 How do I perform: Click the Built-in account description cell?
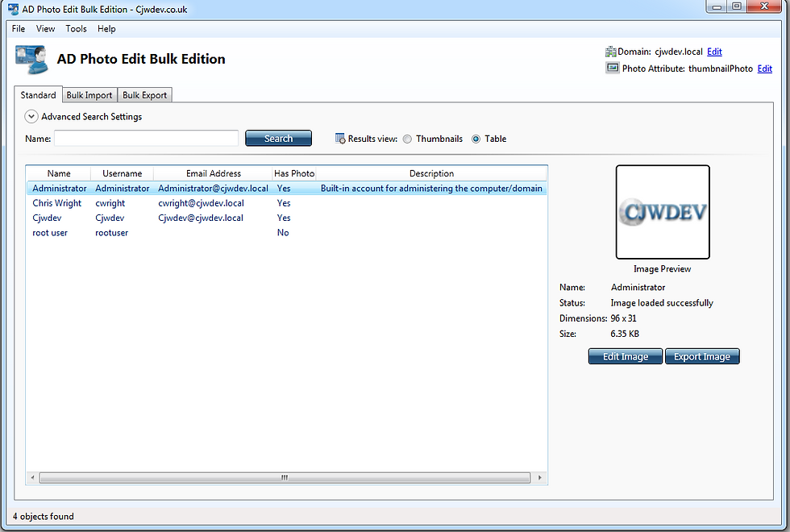(x=431, y=189)
